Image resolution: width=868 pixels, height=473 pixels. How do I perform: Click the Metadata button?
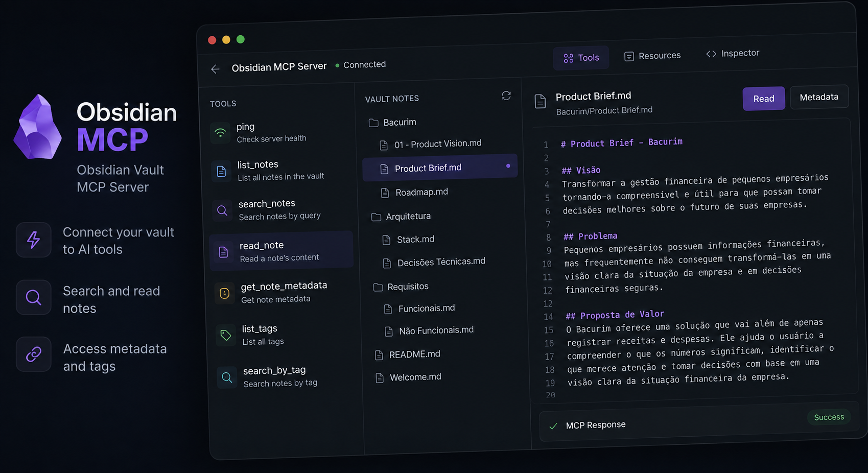click(x=819, y=97)
